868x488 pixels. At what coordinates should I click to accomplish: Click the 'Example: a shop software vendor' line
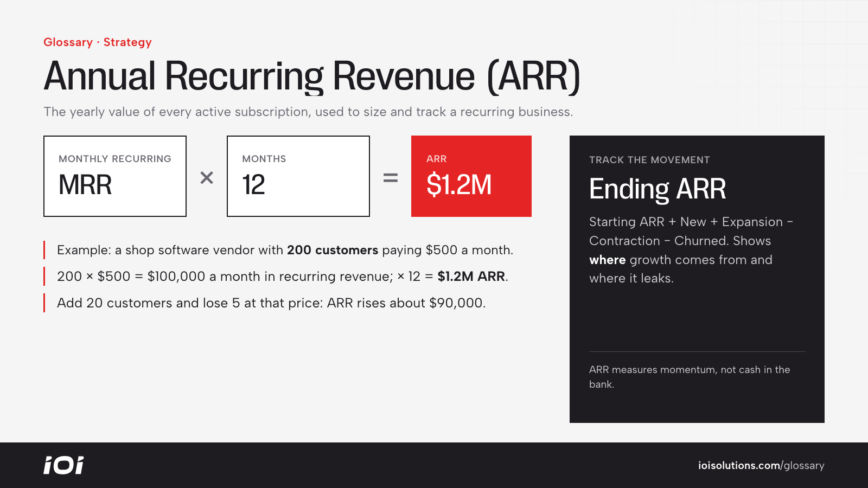click(x=285, y=250)
